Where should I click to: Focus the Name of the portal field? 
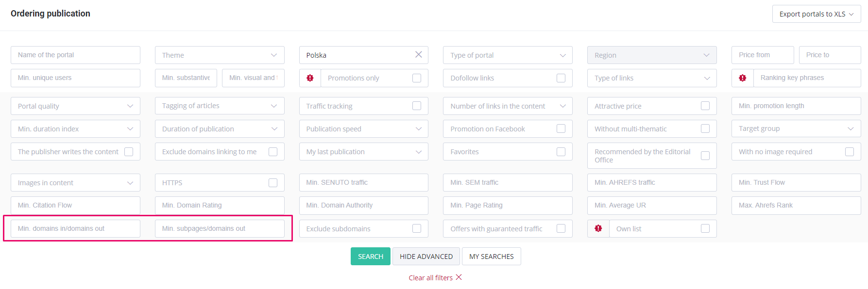(x=75, y=55)
